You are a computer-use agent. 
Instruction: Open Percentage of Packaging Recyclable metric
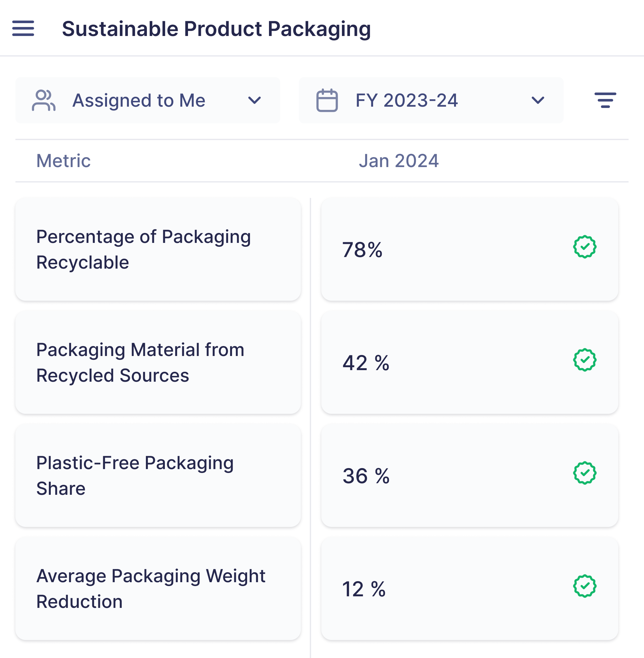coord(158,249)
